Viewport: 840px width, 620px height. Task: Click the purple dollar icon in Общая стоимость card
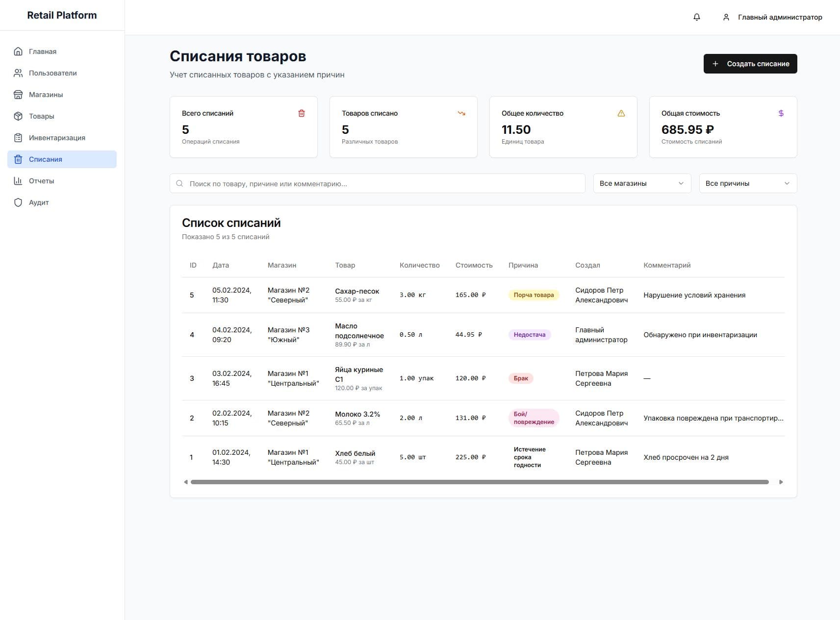tap(781, 113)
